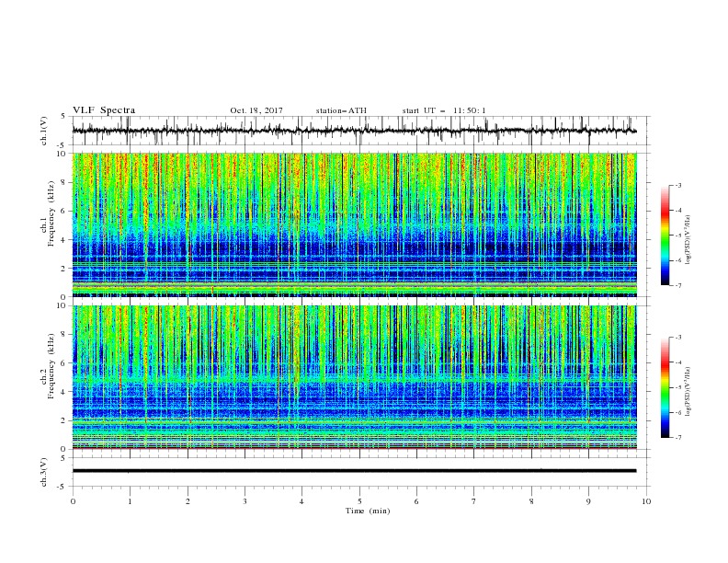Click the "8" tick on the time axis
The image size is (728, 563).
531,501
